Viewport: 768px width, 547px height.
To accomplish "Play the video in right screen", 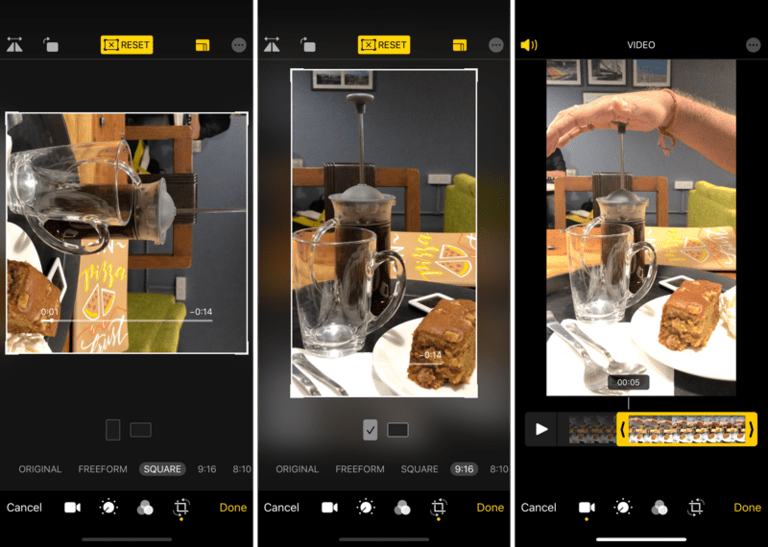I will coord(541,429).
